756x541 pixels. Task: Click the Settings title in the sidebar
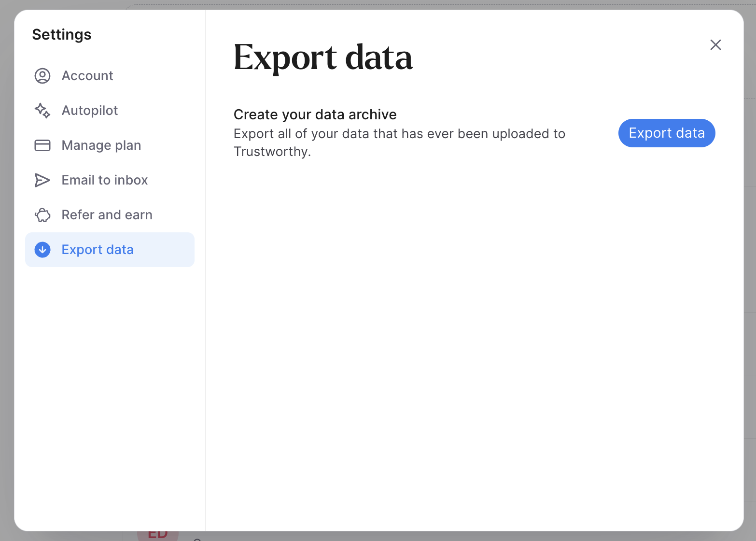pos(62,35)
